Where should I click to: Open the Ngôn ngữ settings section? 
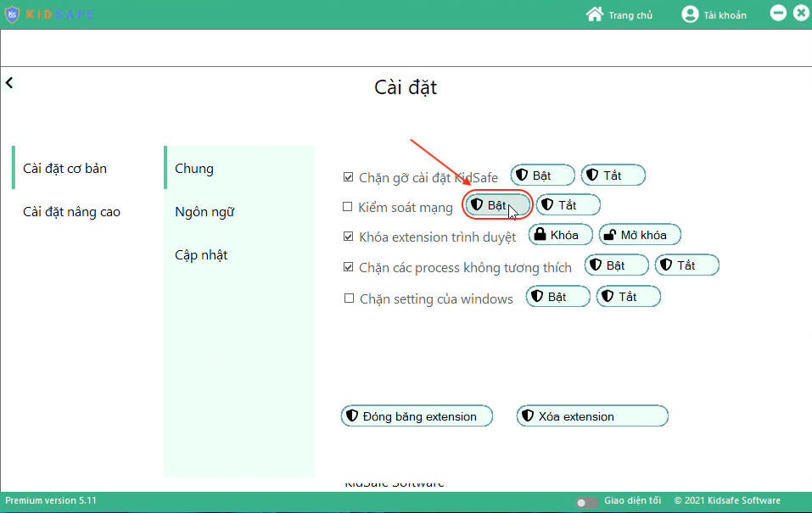[x=204, y=212]
